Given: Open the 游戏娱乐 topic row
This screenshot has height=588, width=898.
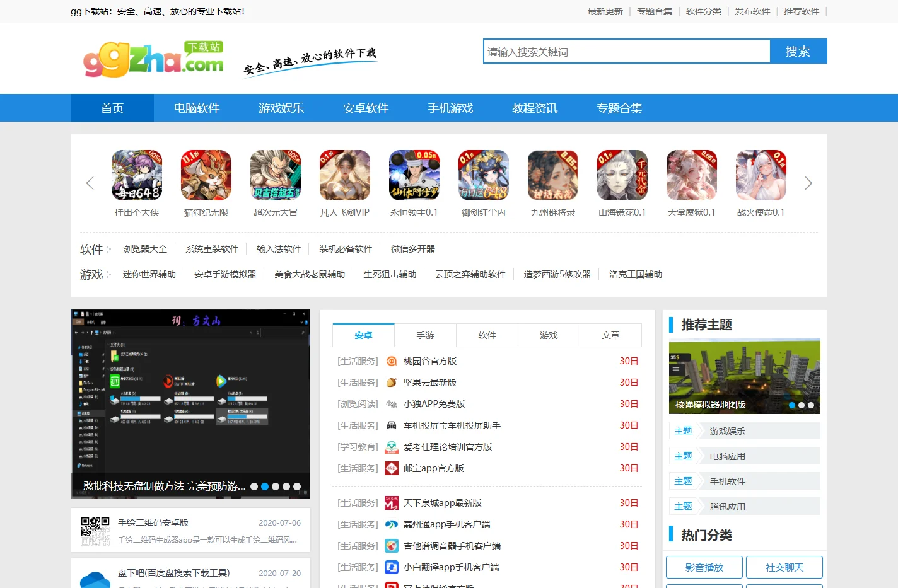Looking at the screenshot, I should (745, 431).
